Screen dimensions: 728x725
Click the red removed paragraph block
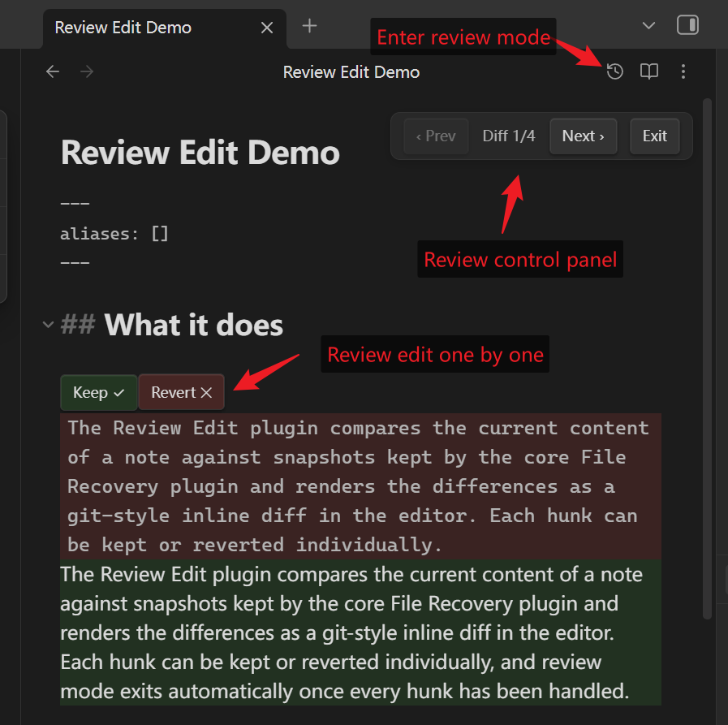click(x=360, y=486)
